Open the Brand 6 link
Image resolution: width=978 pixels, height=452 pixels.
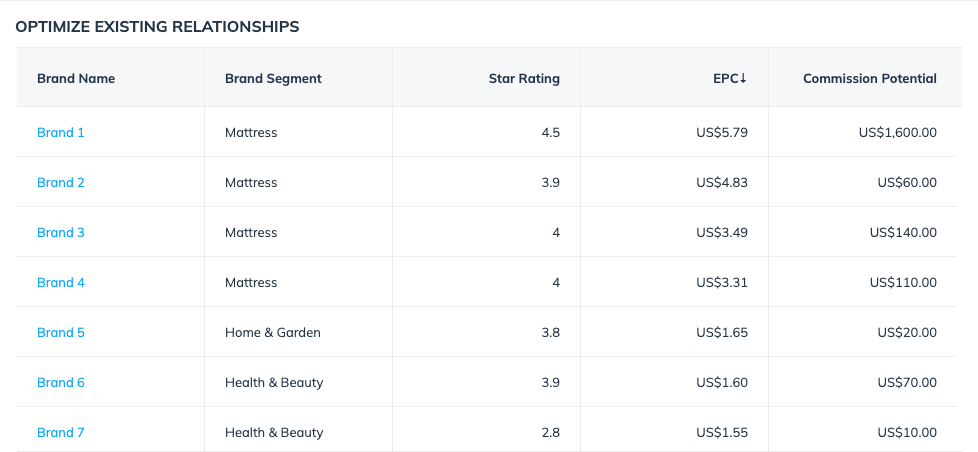point(61,382)
